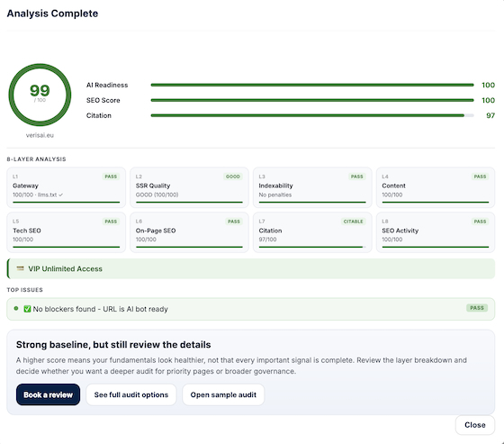Click the green checkmark beside No blockers found
The image size is (504, 444).
click(x=27, y=309)
